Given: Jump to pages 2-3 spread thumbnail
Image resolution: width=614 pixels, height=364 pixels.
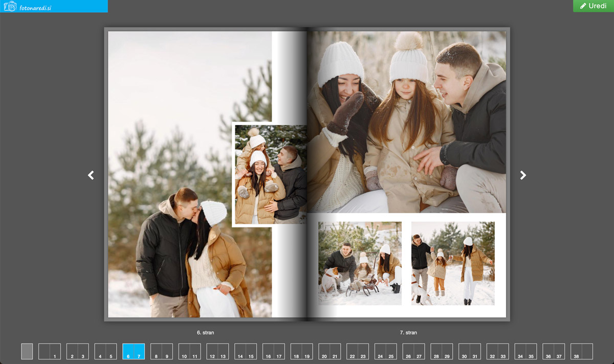Looking at the screenshot, I should click(x=78, y=351).
